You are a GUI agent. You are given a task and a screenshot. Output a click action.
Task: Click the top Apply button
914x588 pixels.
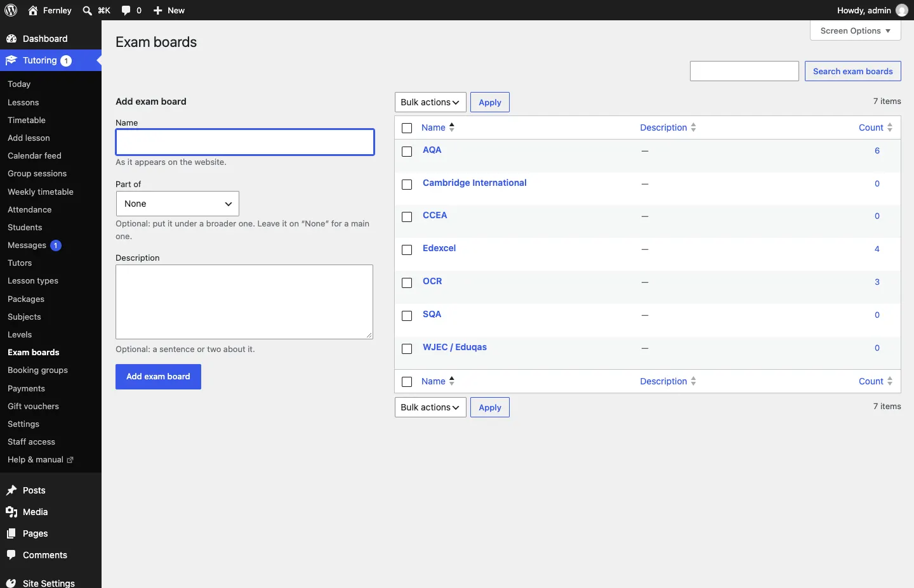click(490, 102)
